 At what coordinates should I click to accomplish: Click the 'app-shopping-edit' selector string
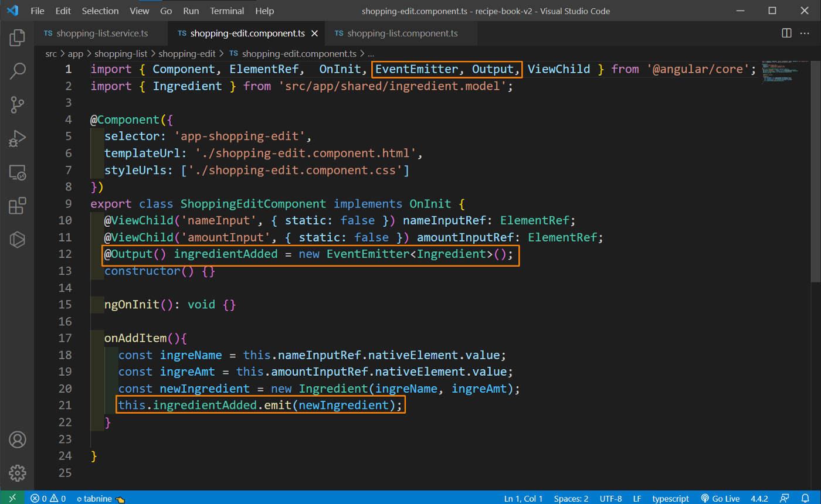tap(240, 137)
